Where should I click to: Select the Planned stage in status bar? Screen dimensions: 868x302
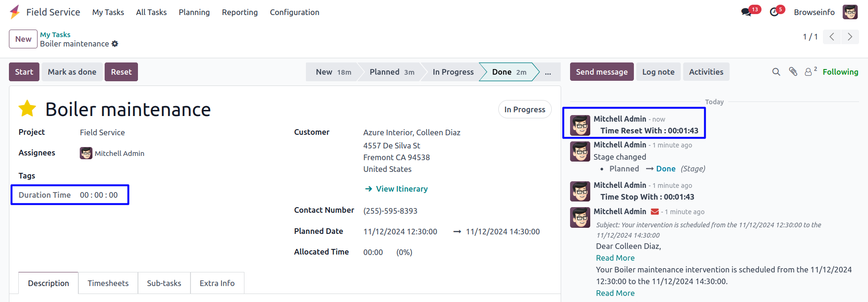(391, 72)
